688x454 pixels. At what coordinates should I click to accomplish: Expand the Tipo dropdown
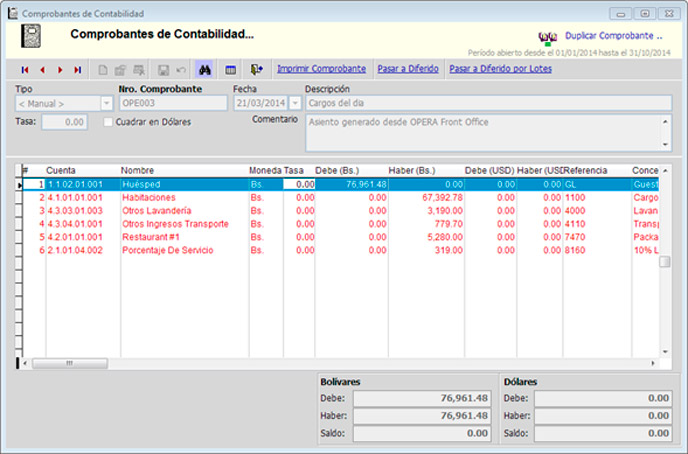click(x=106, y=103)
